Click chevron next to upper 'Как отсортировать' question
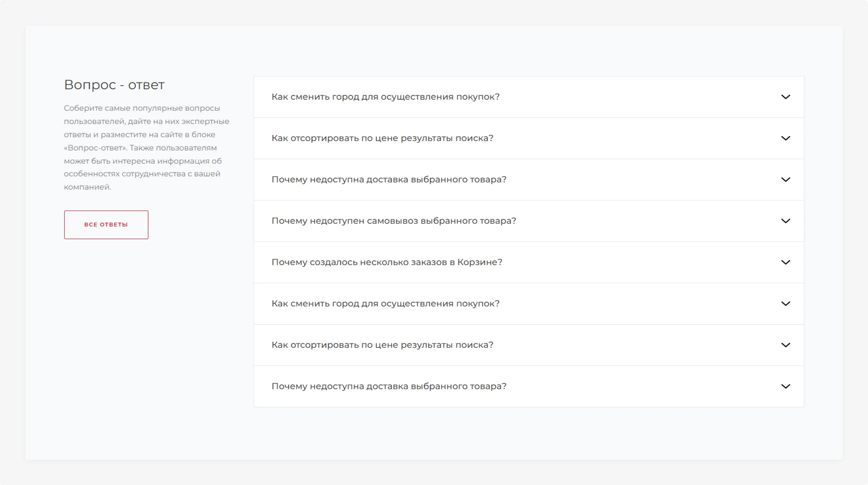Image resolution: width=868 pixels, height=485 pixels. click(x=786, y=138)
